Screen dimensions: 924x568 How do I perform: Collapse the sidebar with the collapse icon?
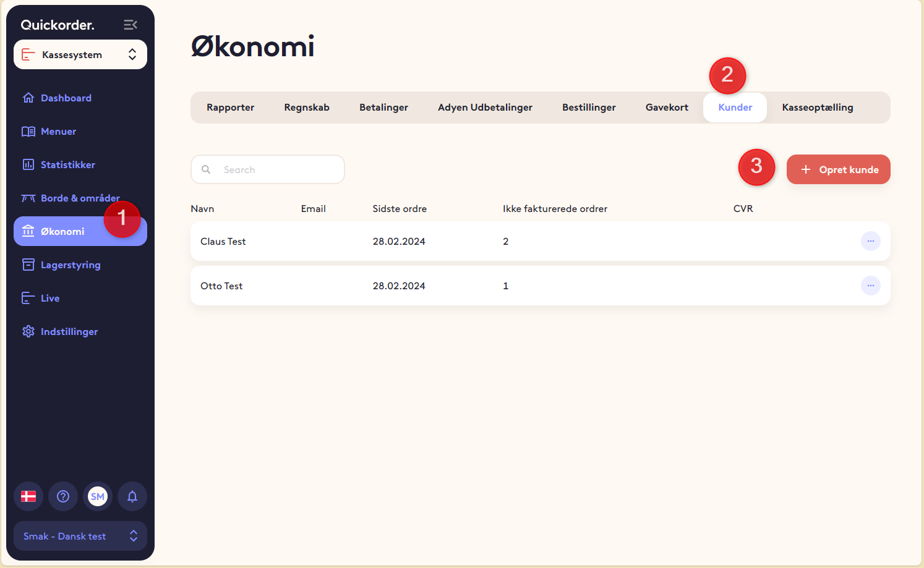click(130, 25)
